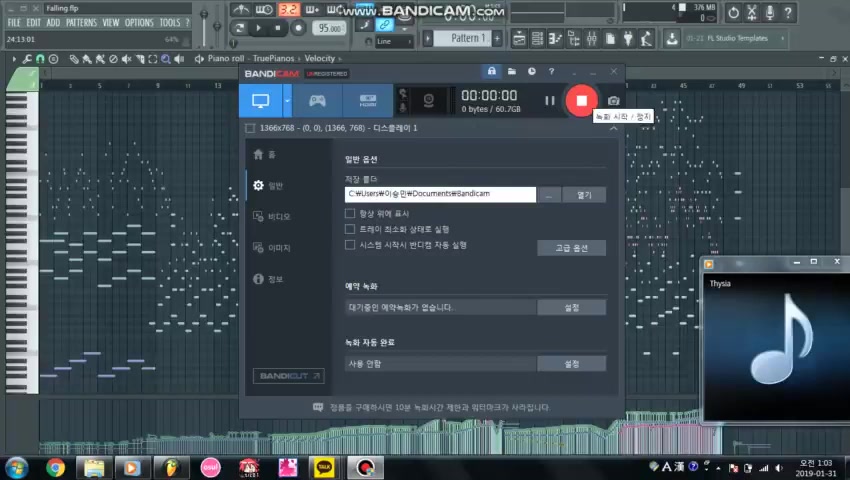
Task: Click the tempo 95.000 display
Action: point(329,28)
